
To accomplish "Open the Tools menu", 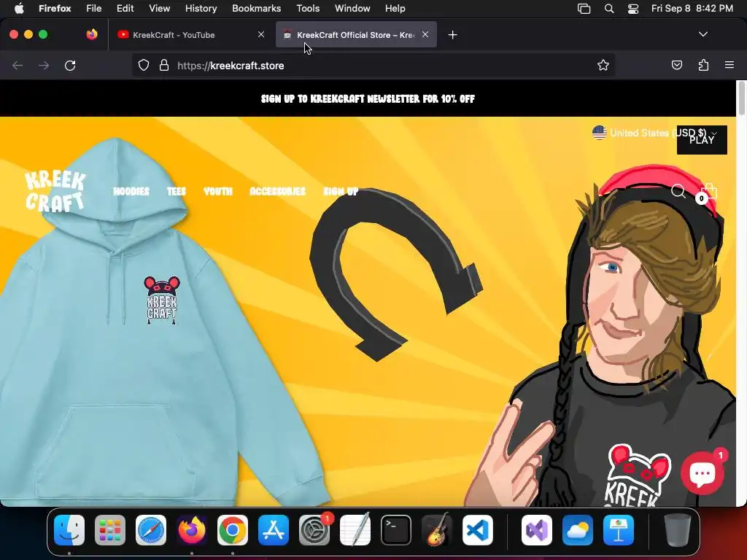I will click(x=308, y=9).
